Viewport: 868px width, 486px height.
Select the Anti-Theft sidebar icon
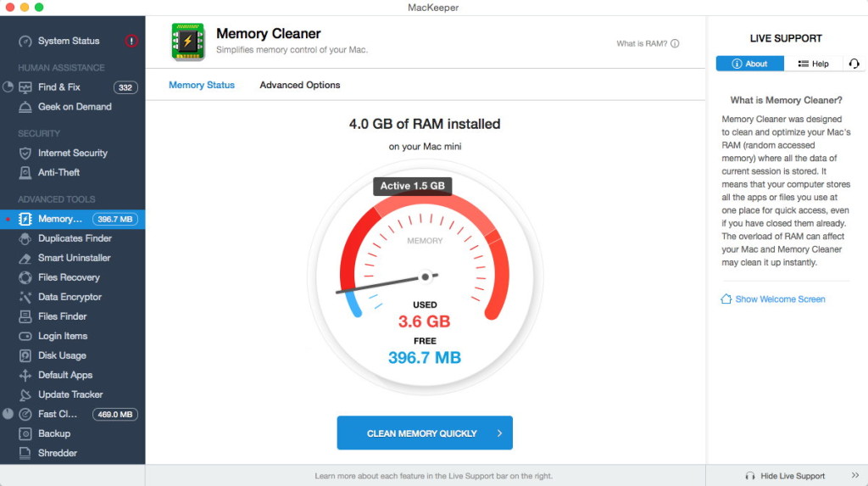(25, 173)
